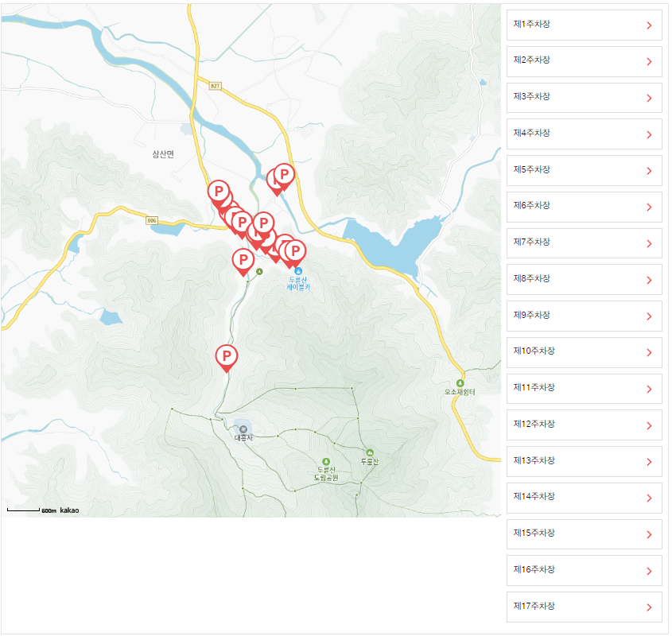
Task: Click the parking pin left of cable car
Action: pos(243,262)
